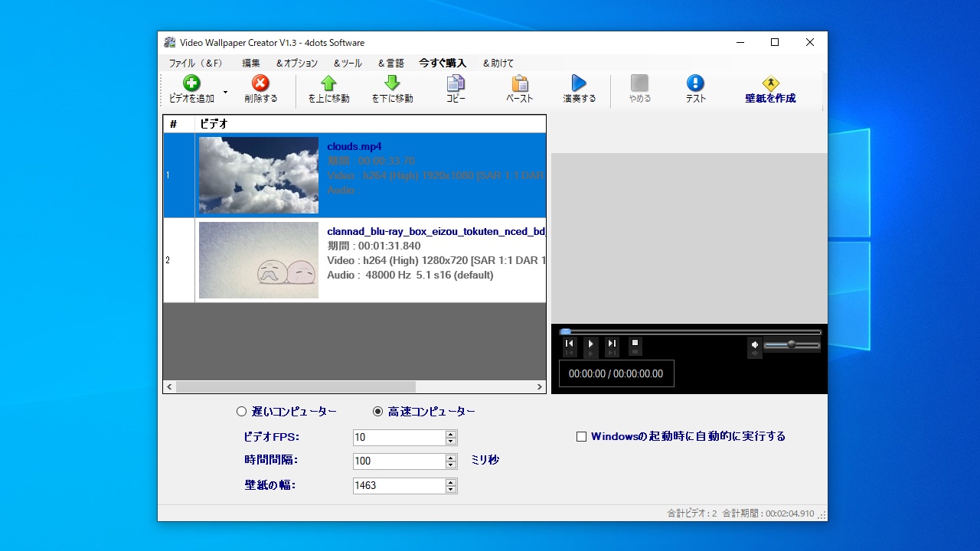This screenshot has height=551, width=980.
Task: Click Create Wallpaper (壁紙を作成) button
Action: point(770,90)
